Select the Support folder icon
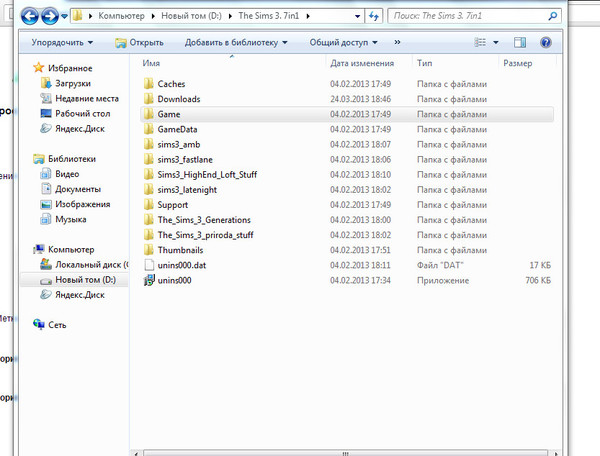 pos(148,205)
